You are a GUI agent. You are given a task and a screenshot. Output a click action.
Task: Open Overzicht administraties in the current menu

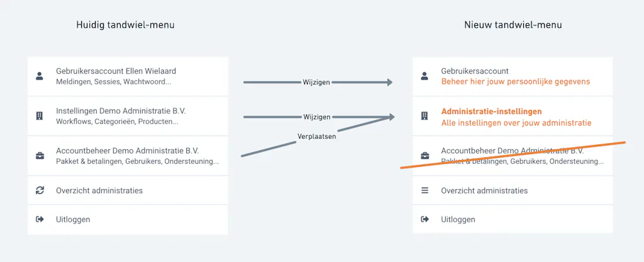128,190
